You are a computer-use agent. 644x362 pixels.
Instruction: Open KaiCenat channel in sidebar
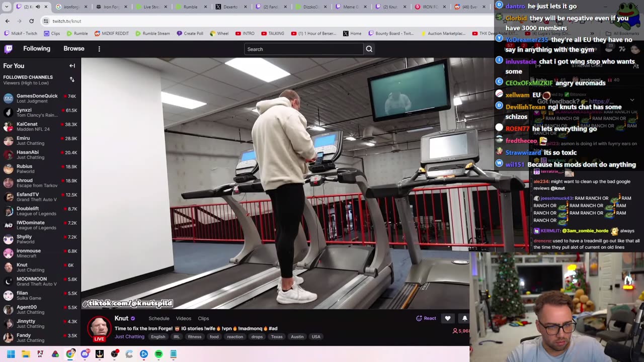[x=40, y=127]
